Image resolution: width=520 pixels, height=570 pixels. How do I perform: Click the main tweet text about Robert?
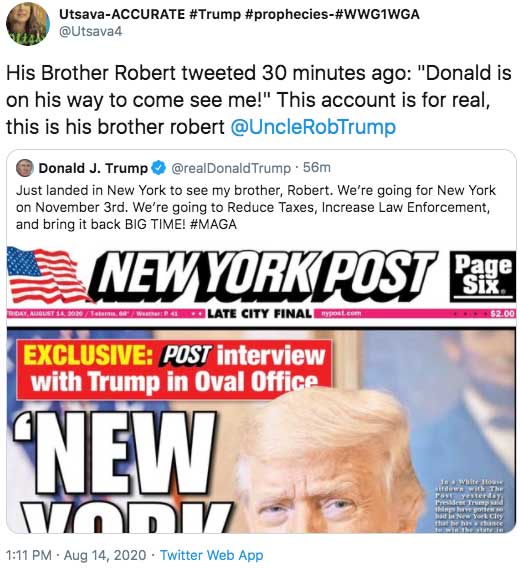259,100
